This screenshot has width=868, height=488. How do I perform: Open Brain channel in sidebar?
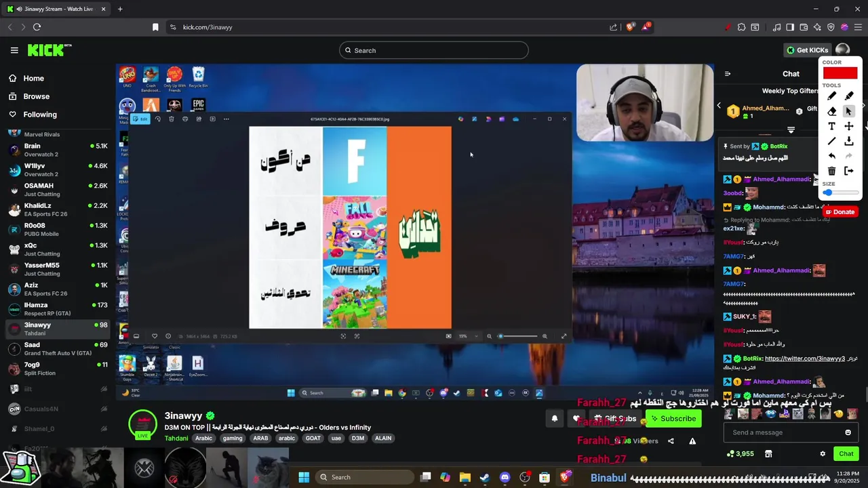58,150
